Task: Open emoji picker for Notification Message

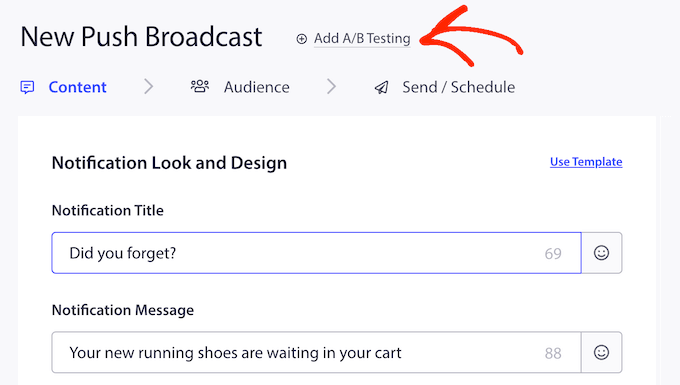Action: (602, 352)
